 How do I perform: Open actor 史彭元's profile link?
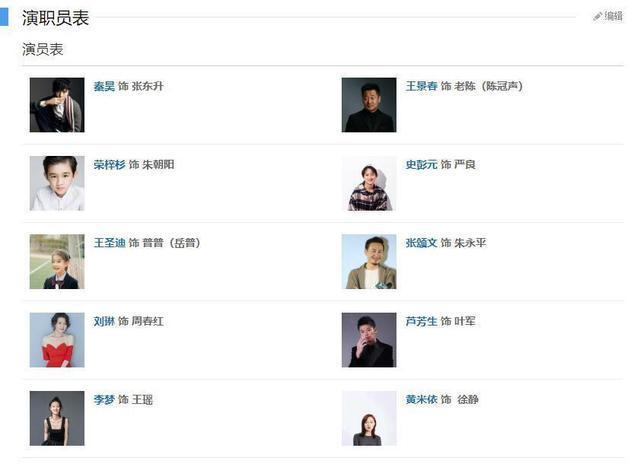(x=421, y=164)
